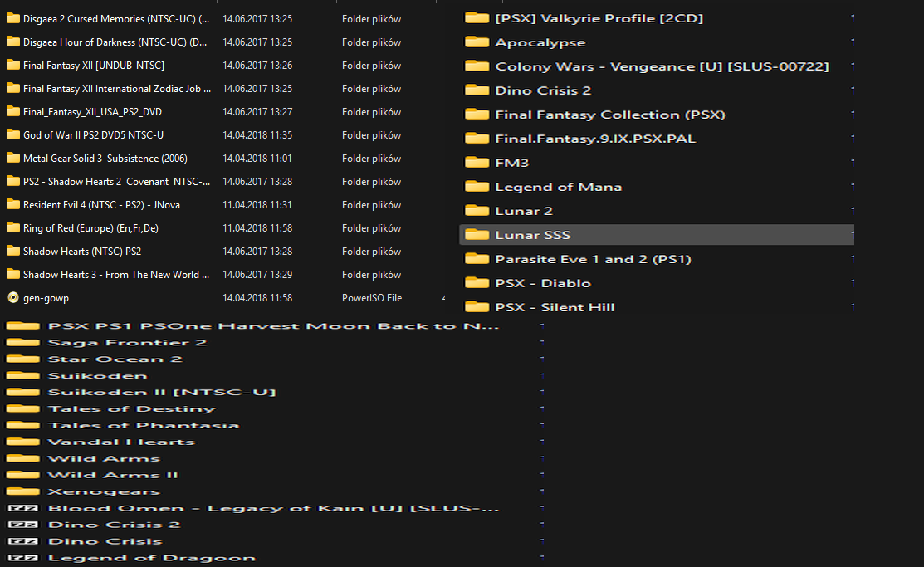
Task: Select folder icon for Shadow Hearts (NTSC) PS2
Action: coord(13,252)
